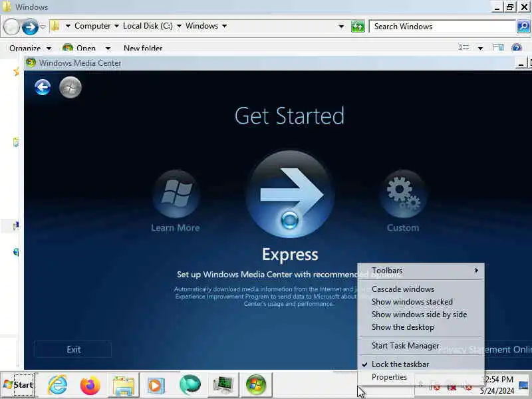Click New folder in Explorer toolbar

(x=143, y=48)
